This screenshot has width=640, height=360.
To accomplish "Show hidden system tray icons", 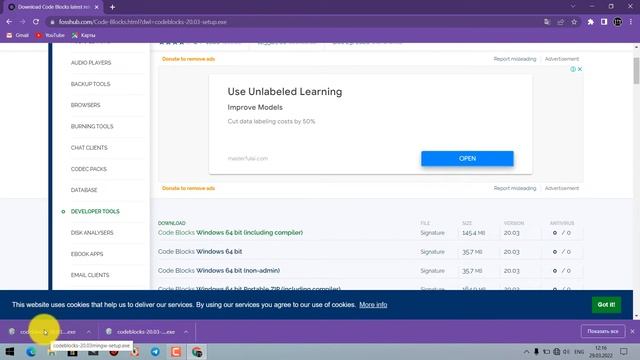I will click(526, 352).
